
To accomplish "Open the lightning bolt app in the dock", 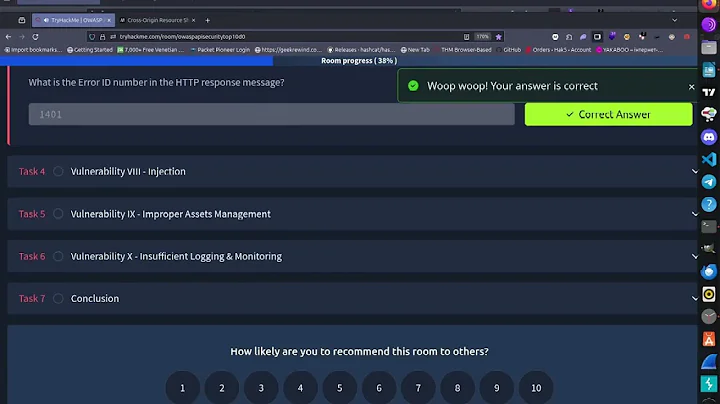I will (x=709, y=384).
